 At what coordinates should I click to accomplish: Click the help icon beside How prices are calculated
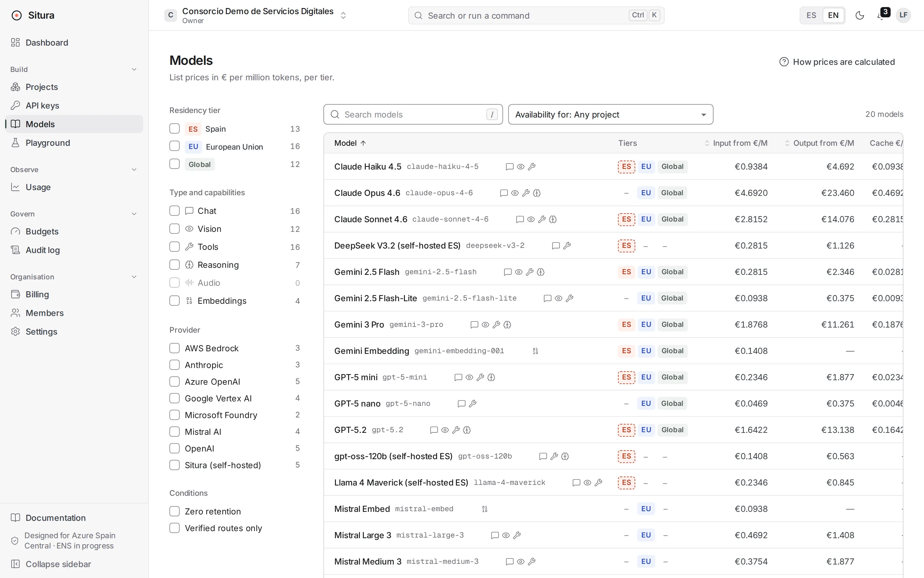[783, 62]
